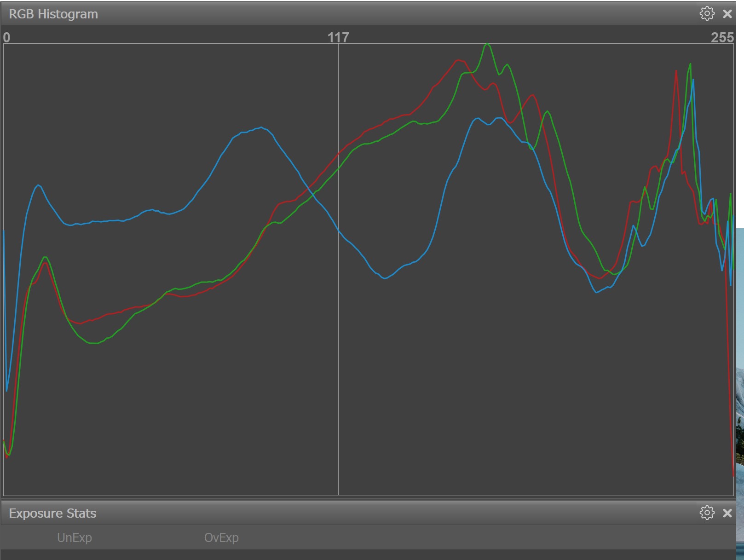Click the 255 label at histogram's right
This screenshot has width=744, height=560.
722,37
